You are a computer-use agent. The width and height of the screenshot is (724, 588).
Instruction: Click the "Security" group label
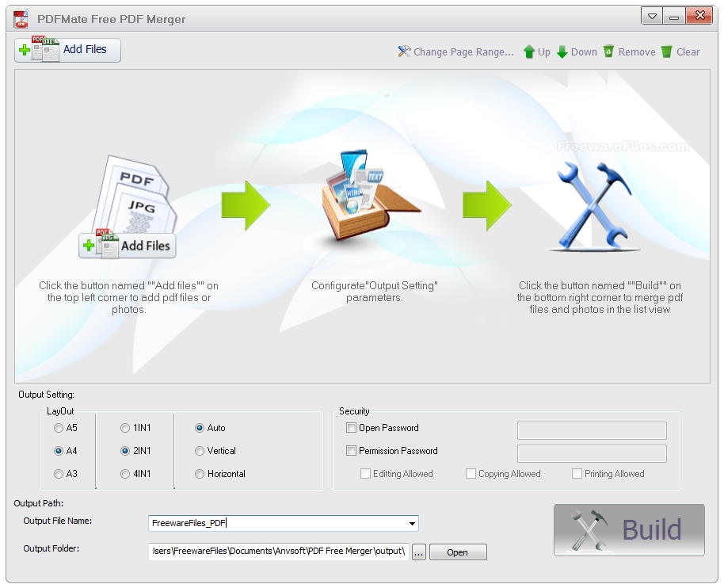pos(354,411)
